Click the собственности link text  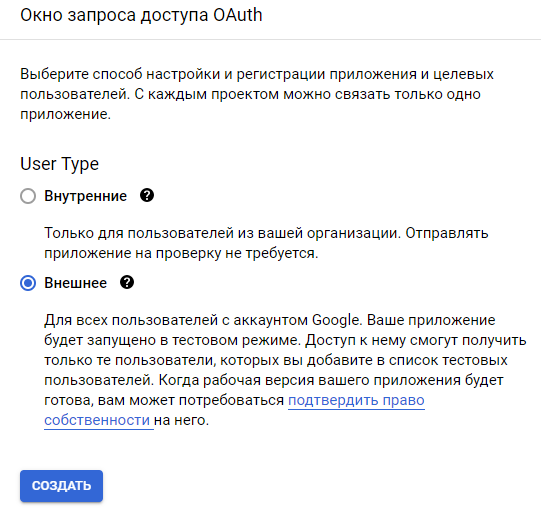(x=97, y=420)
